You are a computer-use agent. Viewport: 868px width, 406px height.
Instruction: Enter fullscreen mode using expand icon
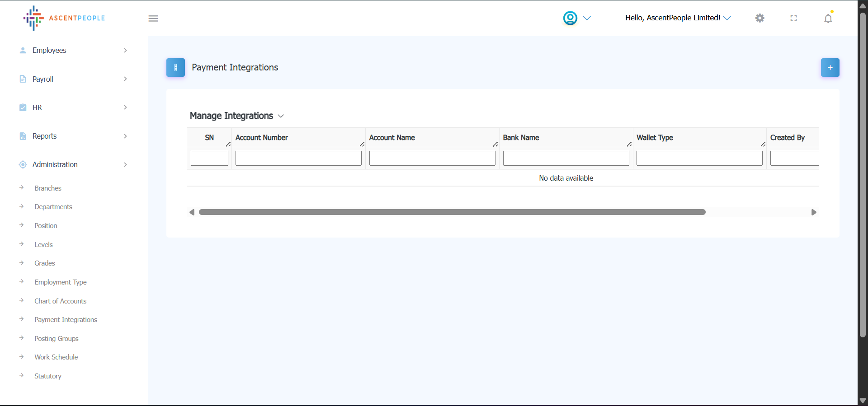[793, 18]
